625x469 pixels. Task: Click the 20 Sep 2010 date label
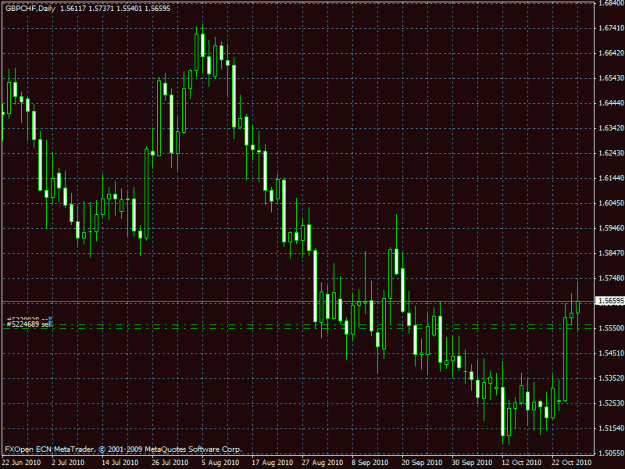click(x=422, y=463)
